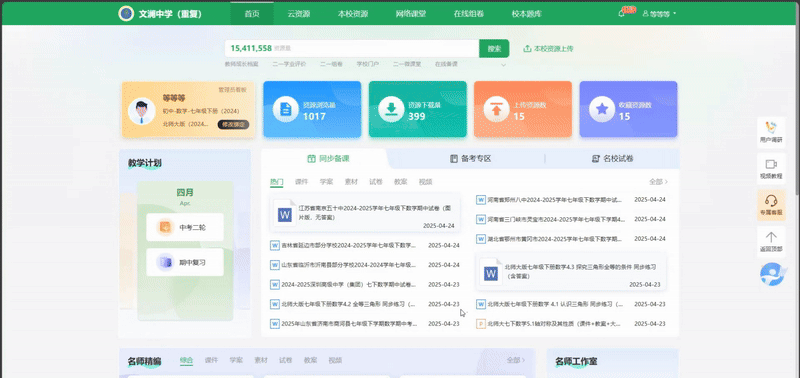
Task: Click Word icon beside 湖北省鄂州市 paper
Action: point(481,239)
